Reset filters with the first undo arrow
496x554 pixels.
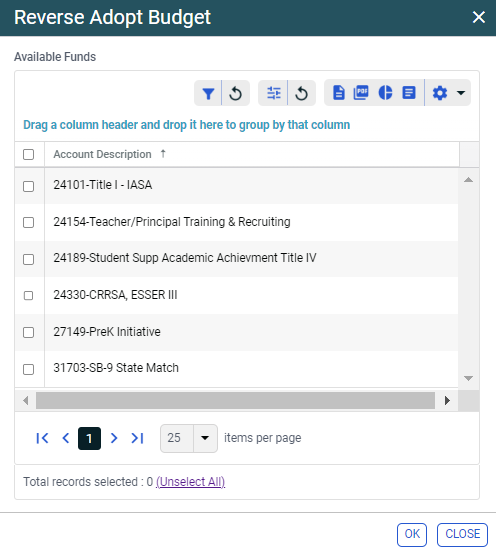236,93
